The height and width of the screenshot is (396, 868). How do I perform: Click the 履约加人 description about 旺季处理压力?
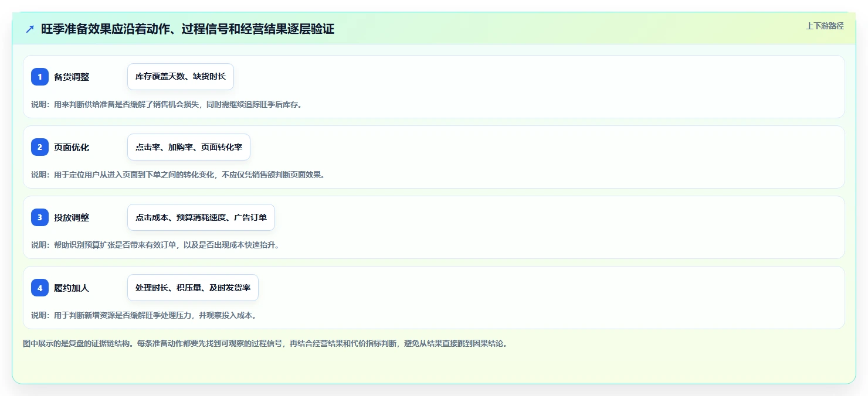click(x=144, y=315)
